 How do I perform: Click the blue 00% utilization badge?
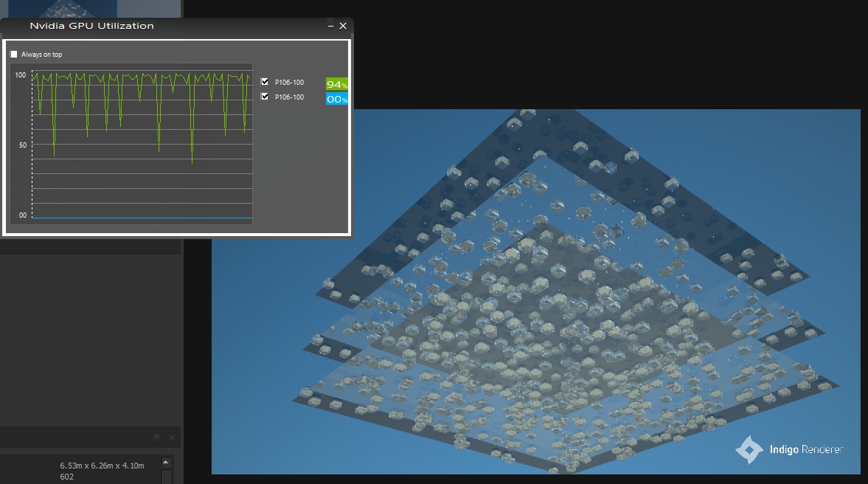point(336,99)
